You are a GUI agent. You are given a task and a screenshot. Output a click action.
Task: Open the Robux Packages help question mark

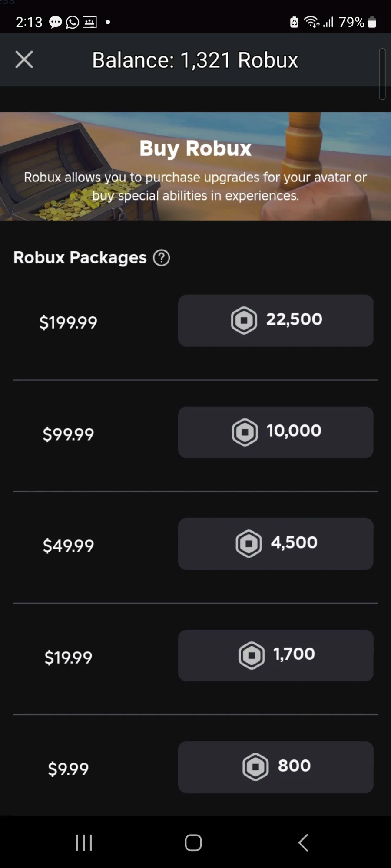pyautogui.click(x=162, y=258)
